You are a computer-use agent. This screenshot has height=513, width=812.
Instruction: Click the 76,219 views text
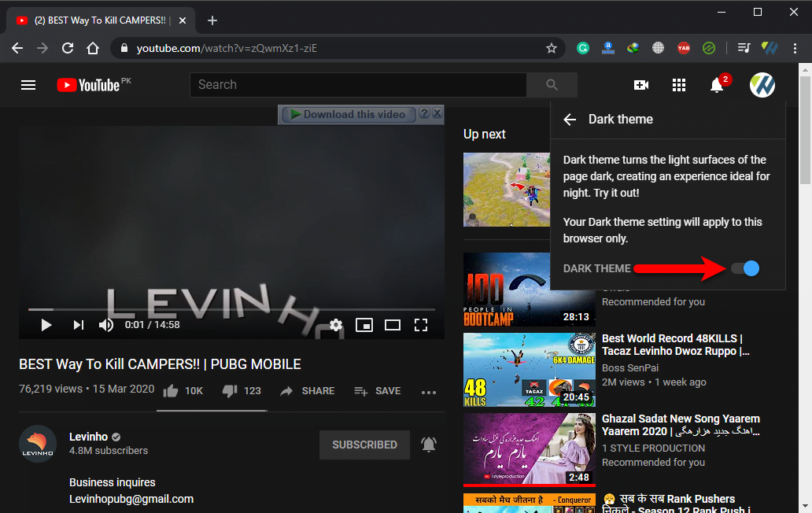(50, 389)
